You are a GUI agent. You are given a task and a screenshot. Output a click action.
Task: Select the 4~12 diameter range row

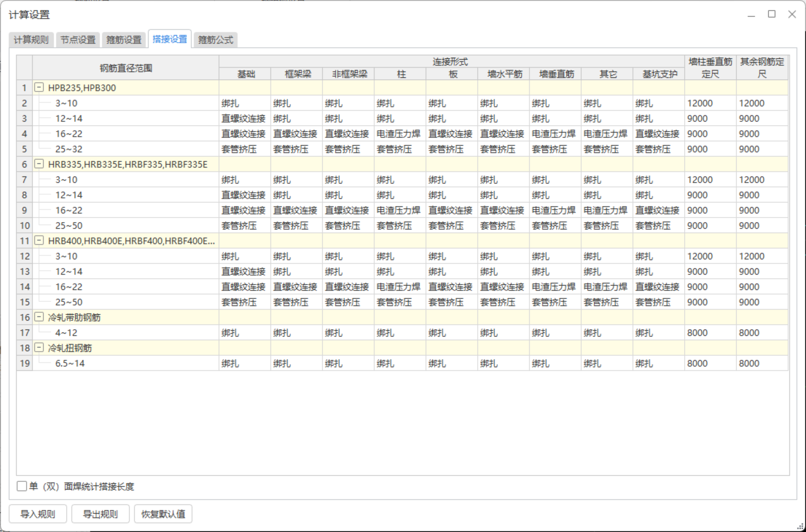pos(126,333)
